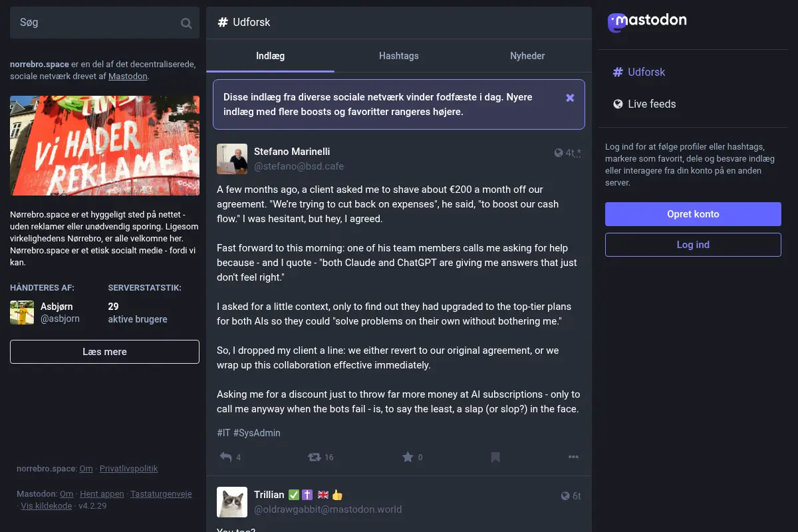Switch to the Hashtags tab
Image resolution: width=798 pixels, height=532 pixels.
click(399, 56)
